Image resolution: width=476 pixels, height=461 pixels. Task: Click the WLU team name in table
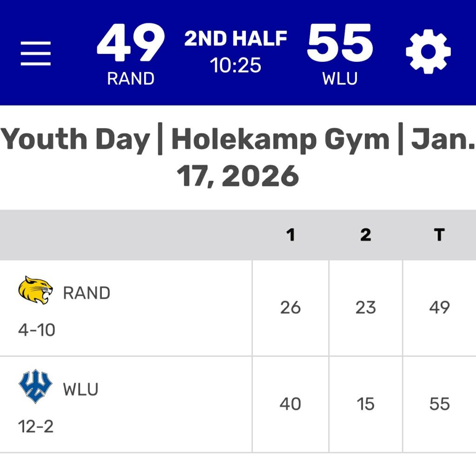point(80,389)
